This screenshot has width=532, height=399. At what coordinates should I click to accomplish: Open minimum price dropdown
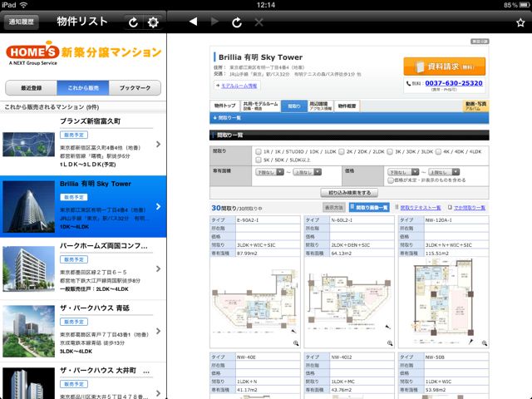click(403, 172)
